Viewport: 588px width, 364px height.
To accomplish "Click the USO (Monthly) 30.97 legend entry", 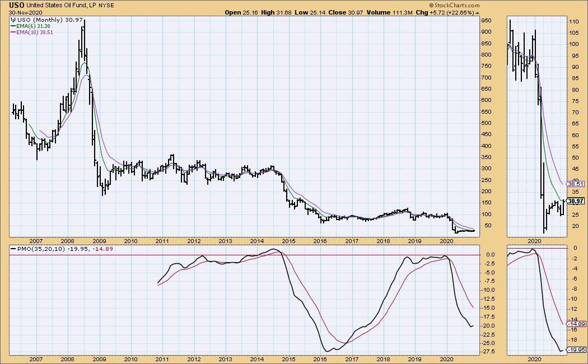I will pyautogui.click(x=48, y=20).
